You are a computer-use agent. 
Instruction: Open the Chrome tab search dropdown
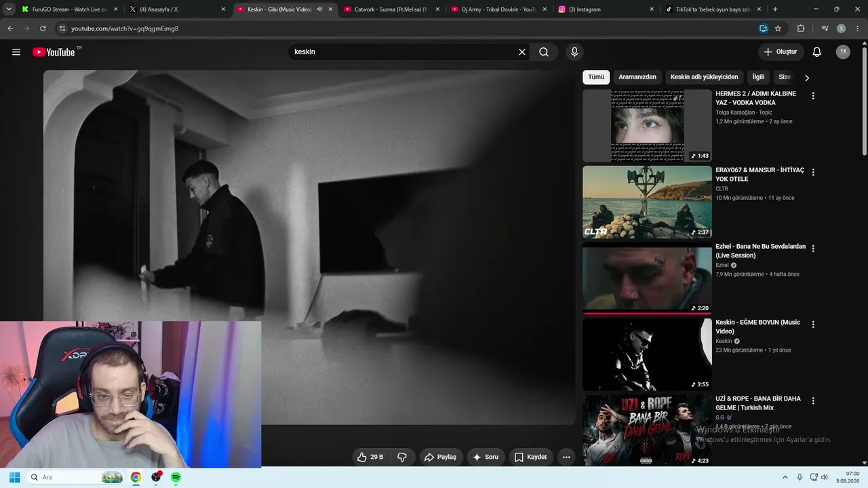(9, 9)
